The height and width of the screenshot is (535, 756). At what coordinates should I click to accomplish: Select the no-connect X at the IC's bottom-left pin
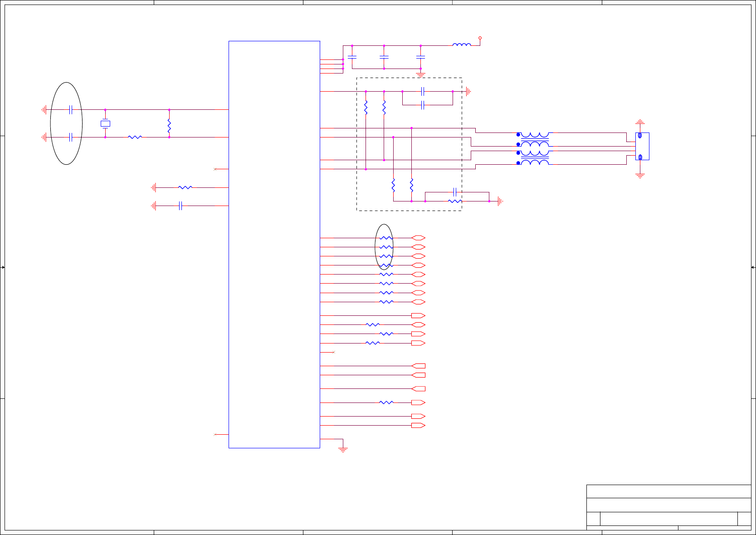coord(215,434)
